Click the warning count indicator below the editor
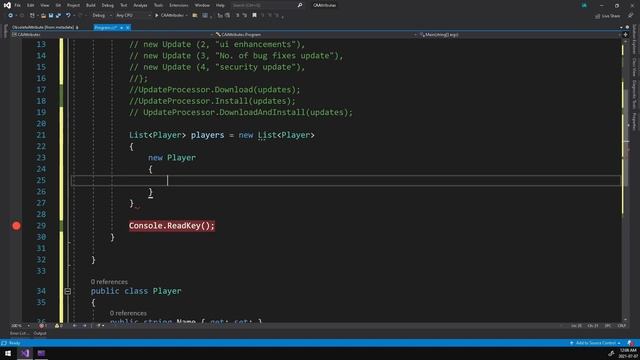Image resolution: width=640 pixels, height=360 pixels. click(59, 326)
